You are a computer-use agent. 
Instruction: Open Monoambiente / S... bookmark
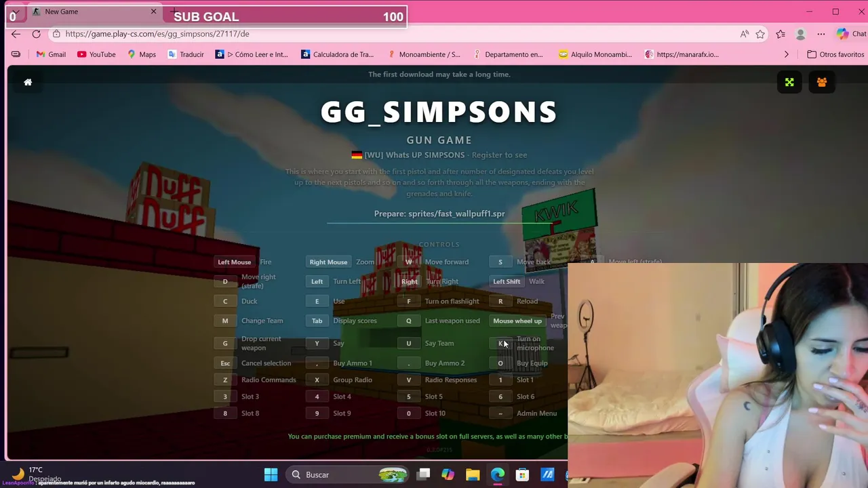423,54
